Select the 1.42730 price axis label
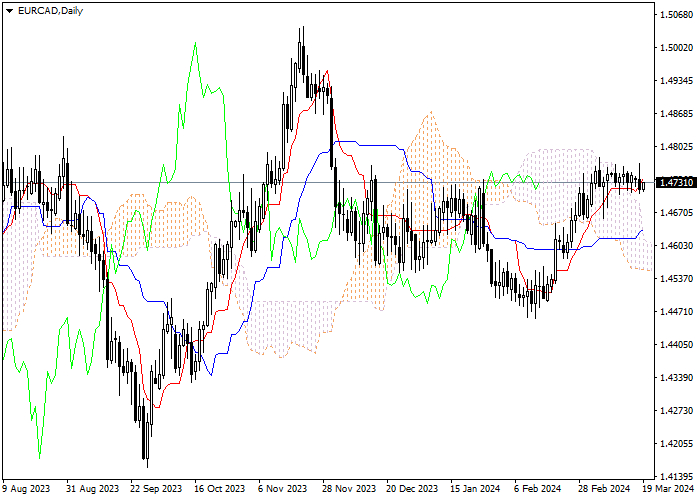Image resolution: width=700 pixels, height=500 pixels. [x=676, y=411]
